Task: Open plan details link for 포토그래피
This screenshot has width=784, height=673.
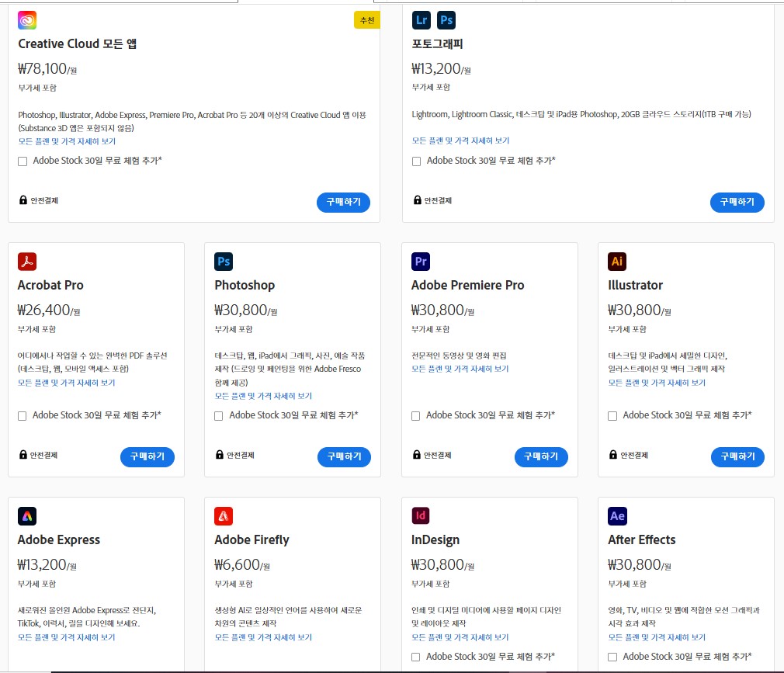Action: point(460,141)
